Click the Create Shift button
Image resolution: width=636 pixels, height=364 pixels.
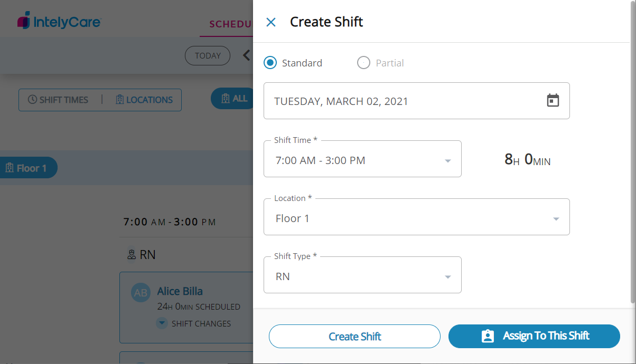point(354,337)
